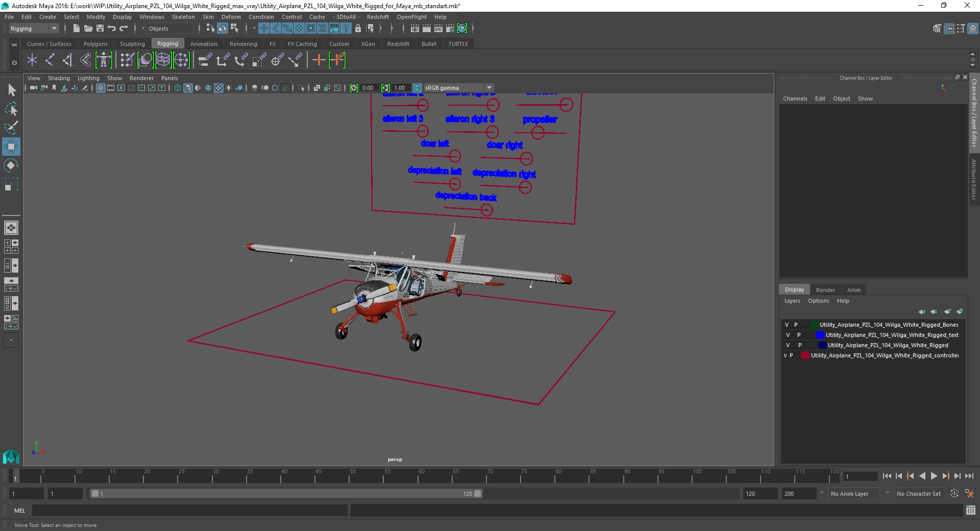Image resolution: width=980 pixels, height=531 pixels.
Task: Switch to the Animation shelf tab
Action: coord(204,44)
